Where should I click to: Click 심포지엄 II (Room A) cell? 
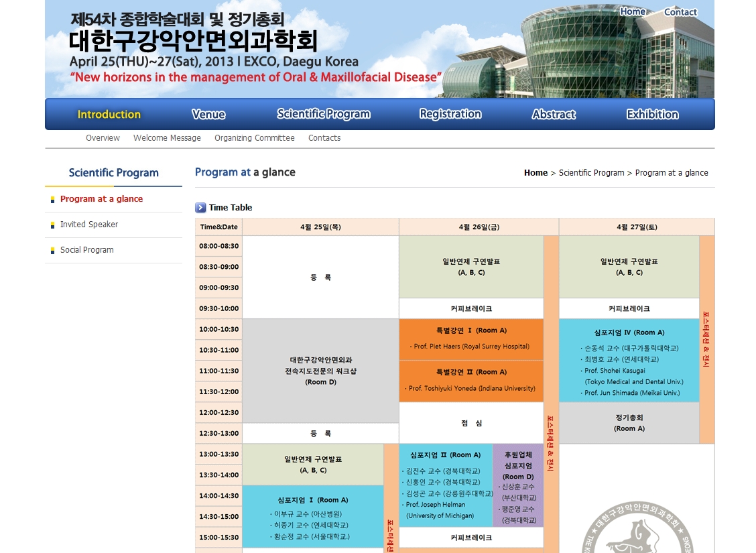446,485
